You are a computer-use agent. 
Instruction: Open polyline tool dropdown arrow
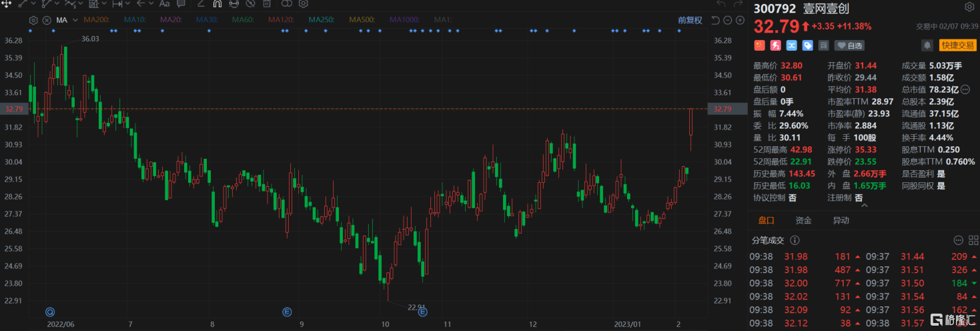click(x=57, y=3)
